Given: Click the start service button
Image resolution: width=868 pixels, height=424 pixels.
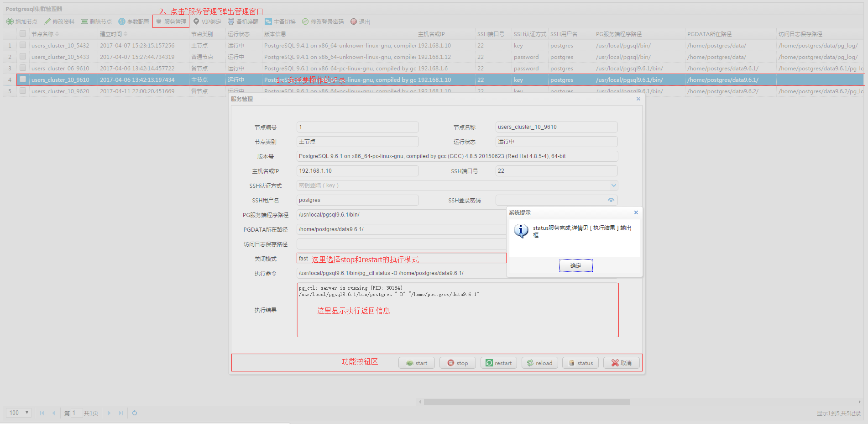Looking at the screenshot, I should click(x=417, y=363).
